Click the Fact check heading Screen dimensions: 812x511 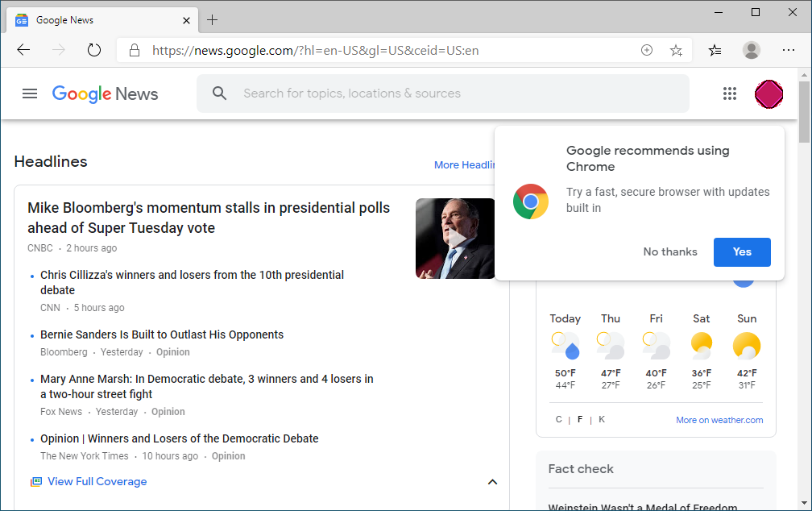point(581,469)
